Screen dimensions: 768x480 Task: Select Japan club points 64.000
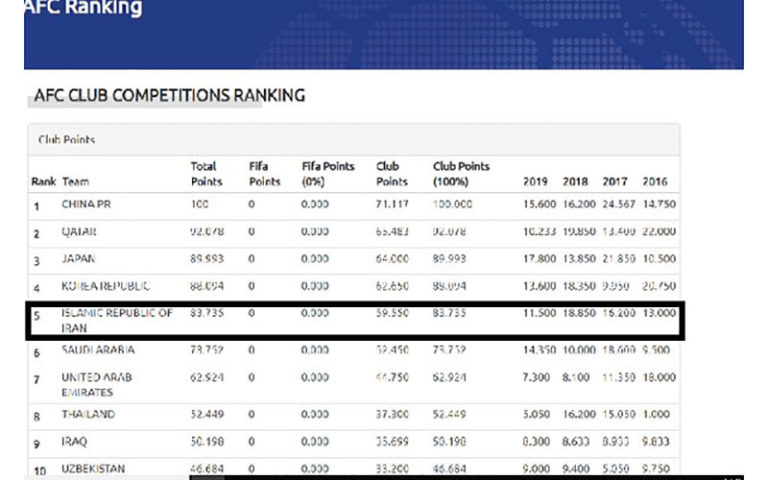(x=392, y=259)
